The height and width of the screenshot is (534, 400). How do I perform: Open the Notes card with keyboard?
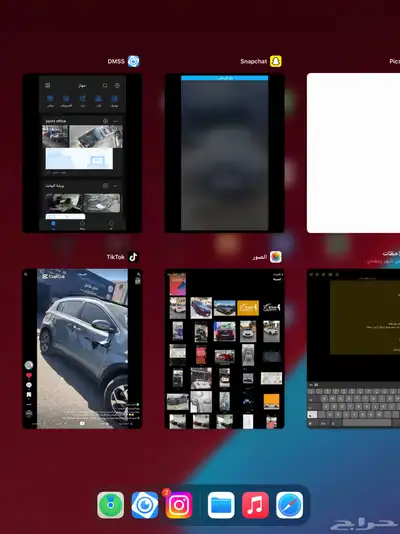353,349
